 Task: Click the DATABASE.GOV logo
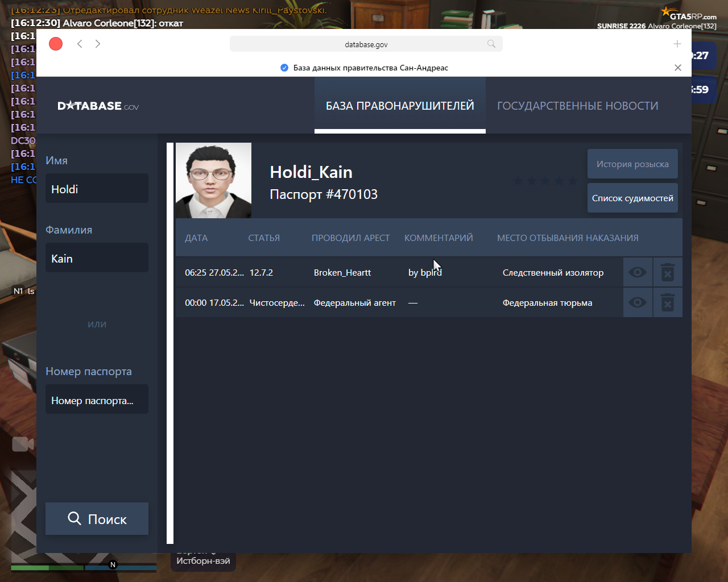[x=98, y=105]
